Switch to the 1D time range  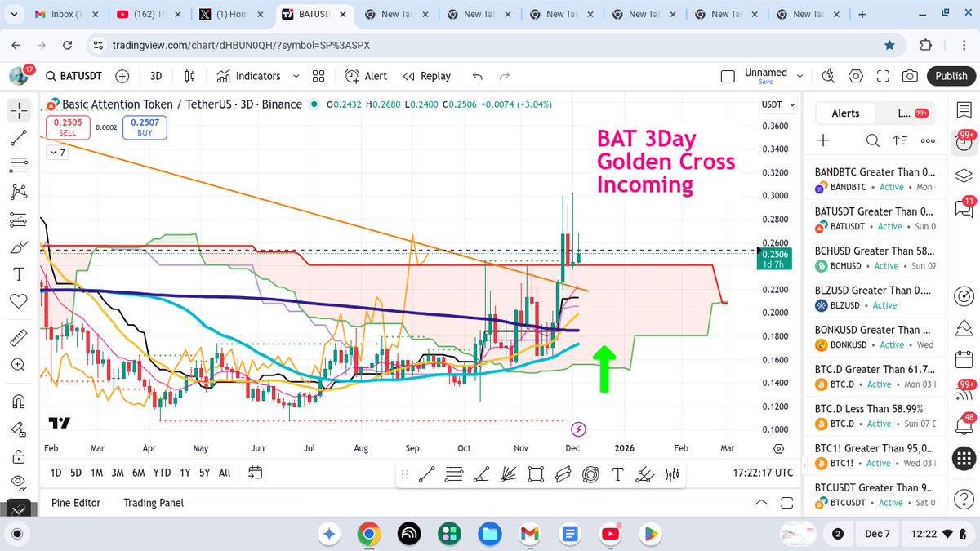tap(56, 473)
